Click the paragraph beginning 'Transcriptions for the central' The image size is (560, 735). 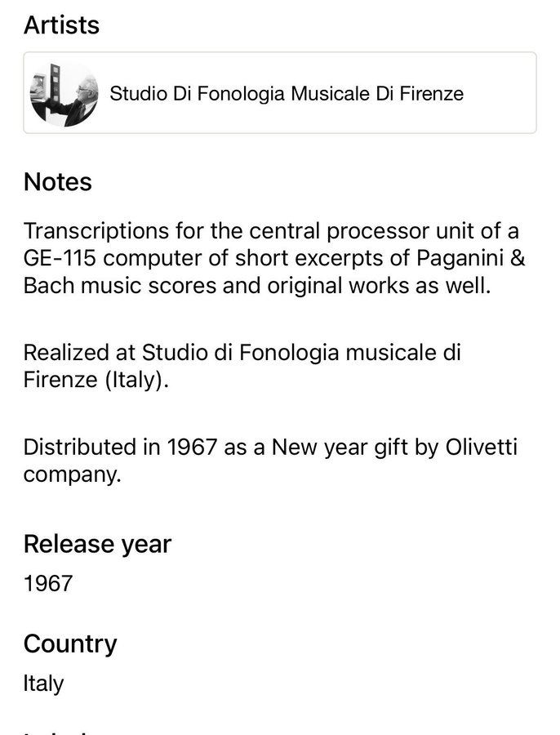tap(274, 258)
